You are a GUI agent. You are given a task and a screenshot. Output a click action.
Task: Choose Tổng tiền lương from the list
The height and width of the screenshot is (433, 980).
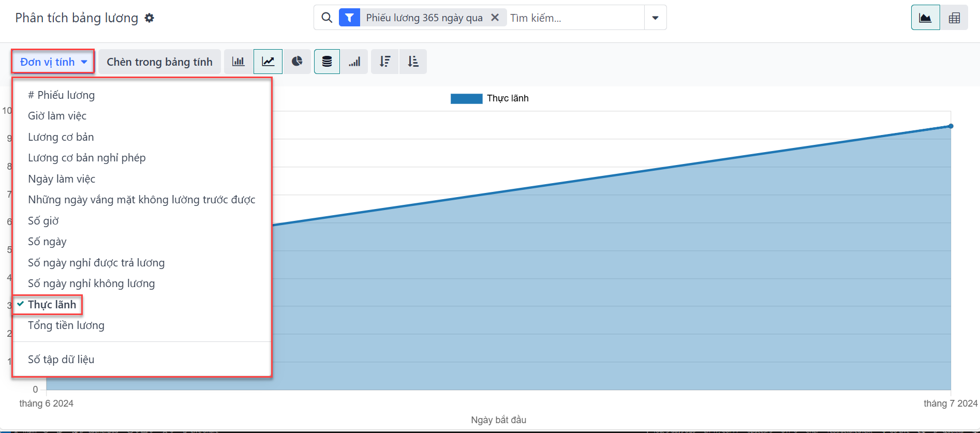tap(66, 325)
